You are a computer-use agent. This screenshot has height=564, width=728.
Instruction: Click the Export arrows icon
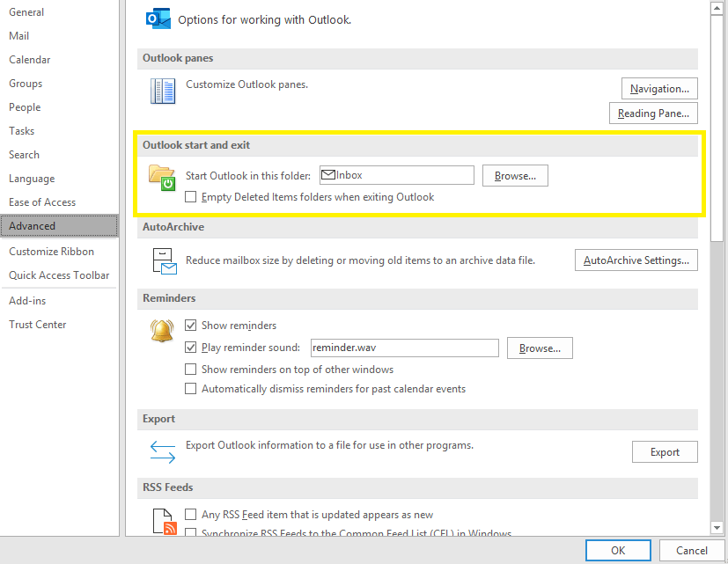coord(163,451)
